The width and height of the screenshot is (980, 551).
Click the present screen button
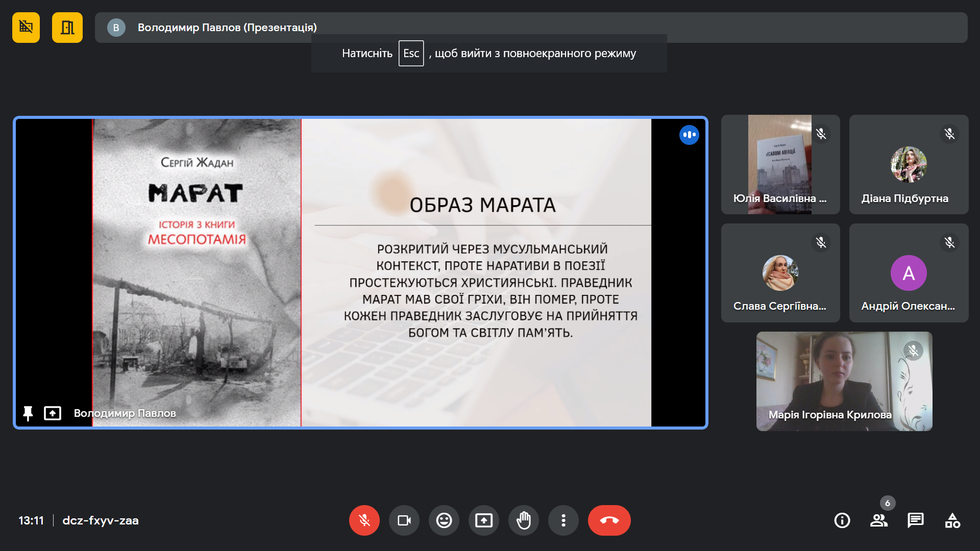click(483, 520)
